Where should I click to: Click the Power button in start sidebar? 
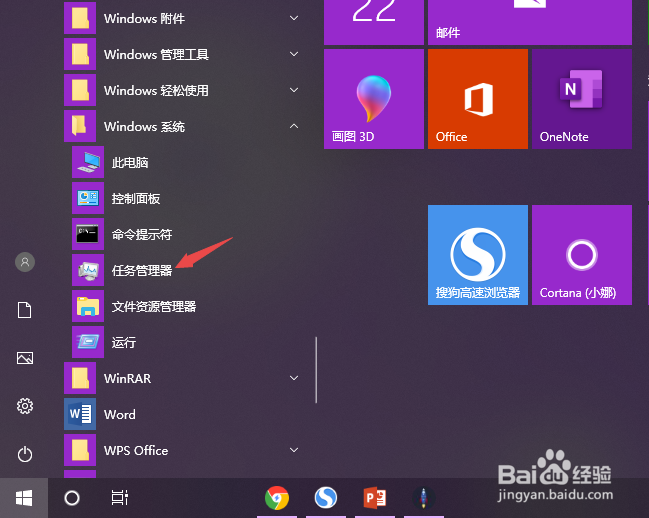[25, 454]
